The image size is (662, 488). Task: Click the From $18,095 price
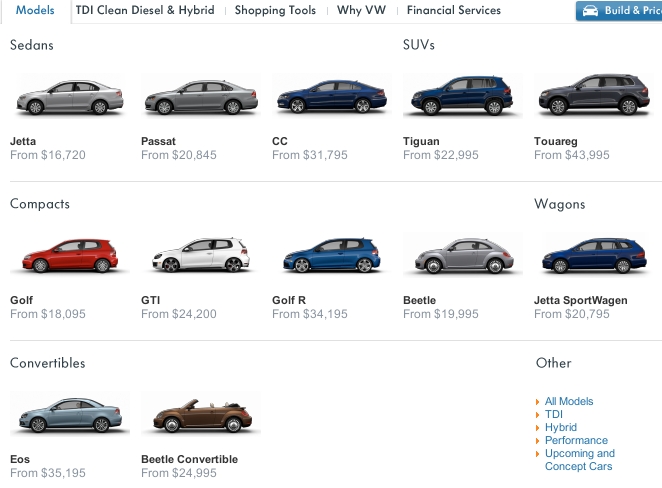(x=48, y=314)
